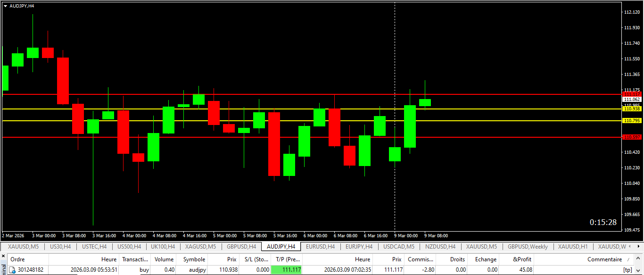Switch to the USTEC,H4 chart tab

94,246
